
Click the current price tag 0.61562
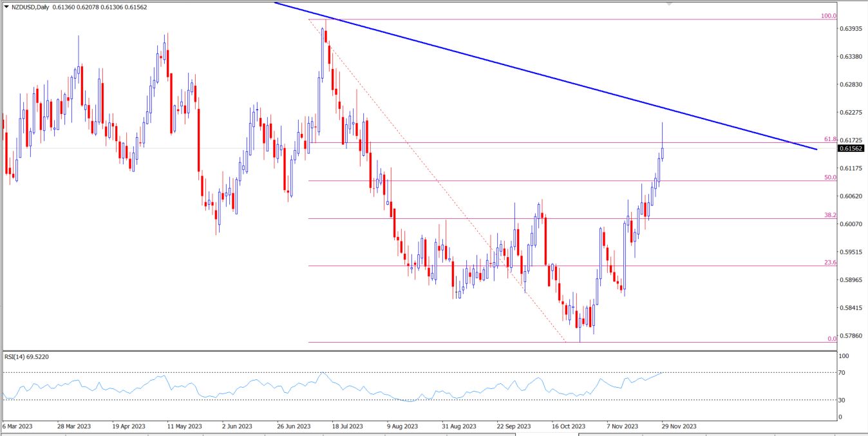(851, 148)
